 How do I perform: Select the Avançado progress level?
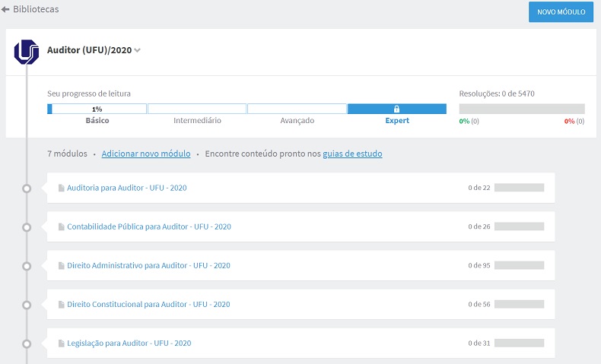pos(297,120)
